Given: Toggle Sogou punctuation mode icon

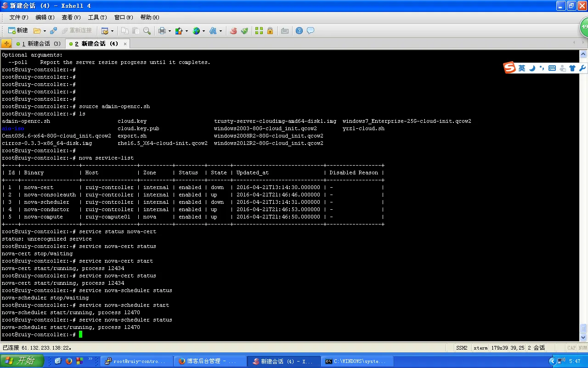Looking at the screenshot, I should (542, 68).
